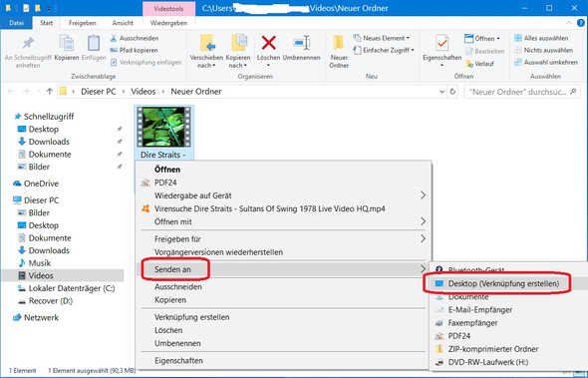Image resolution: width=588 pixels, height=378 pixels.
Task: Click the up arrow navigation button
Action: [x=50, y=91]
